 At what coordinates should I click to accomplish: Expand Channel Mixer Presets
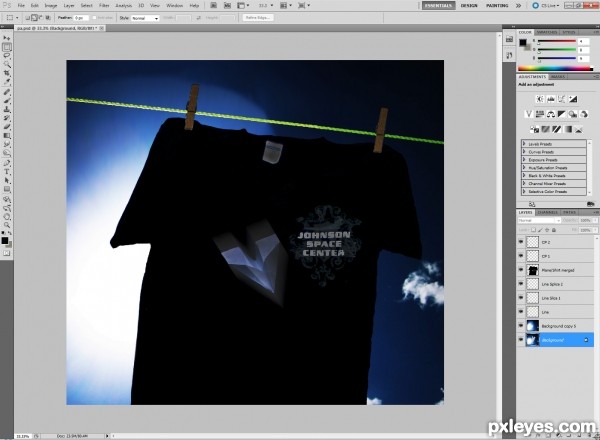pos(524,183)
